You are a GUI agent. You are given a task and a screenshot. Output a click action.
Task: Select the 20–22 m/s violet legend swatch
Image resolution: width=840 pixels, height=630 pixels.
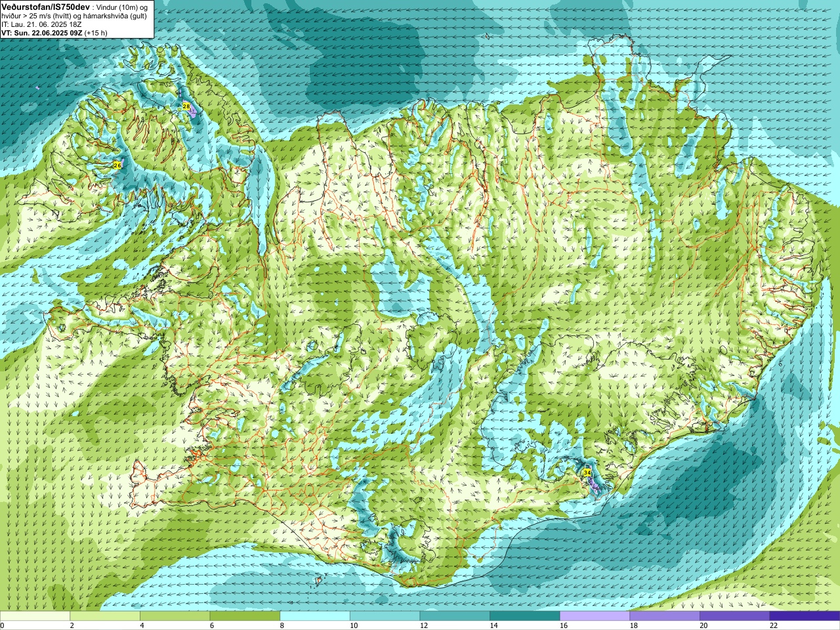click(734, 616)
